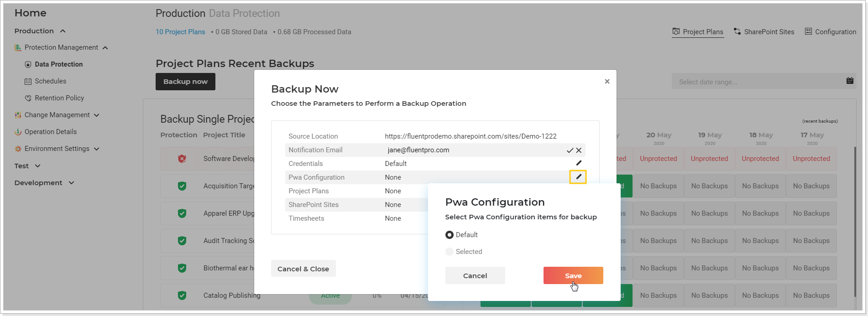Click the Configuration tab icon
Viewport: 868px width, 316px height.
tap(808, 31)
